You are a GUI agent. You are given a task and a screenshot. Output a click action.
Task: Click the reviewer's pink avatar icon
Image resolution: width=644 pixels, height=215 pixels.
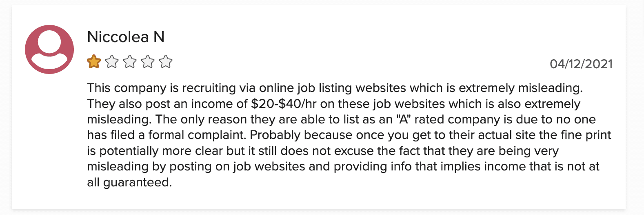pos(49,49)
